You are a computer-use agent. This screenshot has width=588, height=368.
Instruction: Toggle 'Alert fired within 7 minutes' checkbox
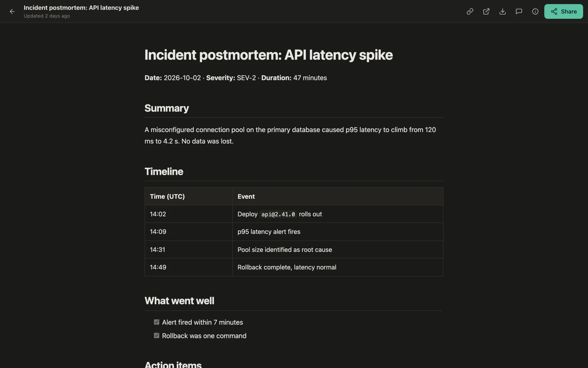pyautogui.click(x=157, y=322)
